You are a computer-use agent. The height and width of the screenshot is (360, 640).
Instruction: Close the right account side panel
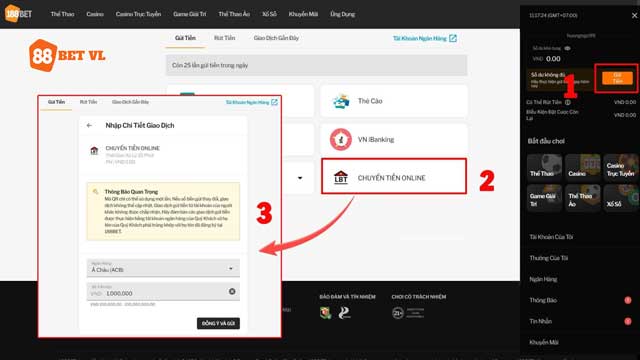pos(634,16)
